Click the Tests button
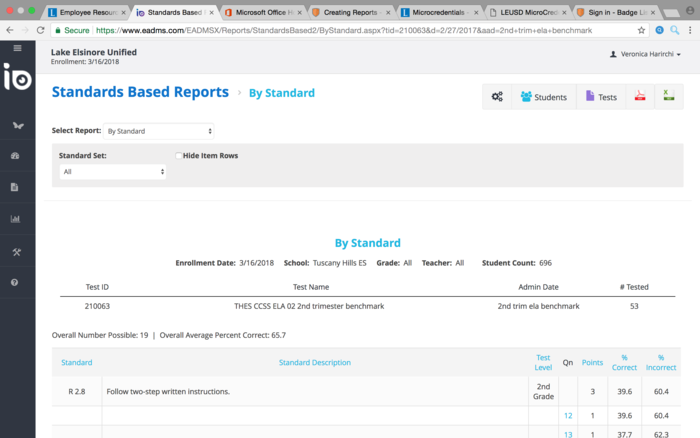700x438 pixels. (x=601, y=97)
